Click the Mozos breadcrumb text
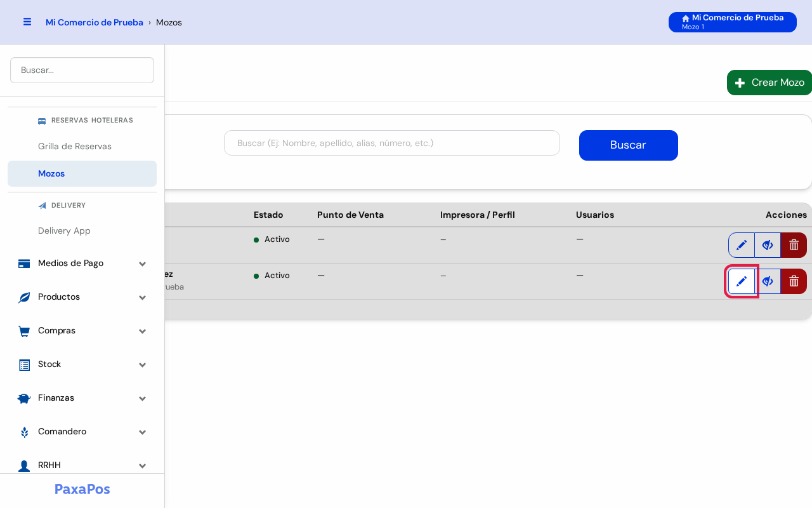This screenshot has width=812, height=508. tap(169, 22)
